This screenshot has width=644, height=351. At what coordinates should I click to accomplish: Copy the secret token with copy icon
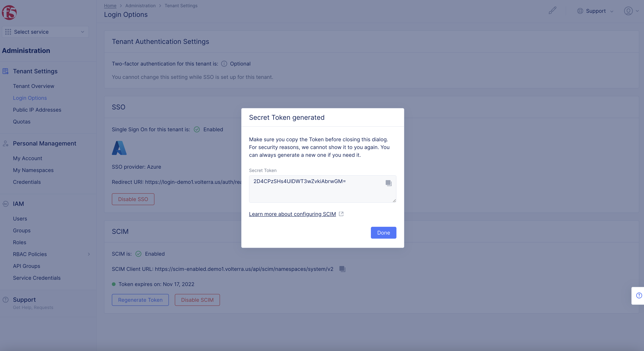tap(388, 183)
